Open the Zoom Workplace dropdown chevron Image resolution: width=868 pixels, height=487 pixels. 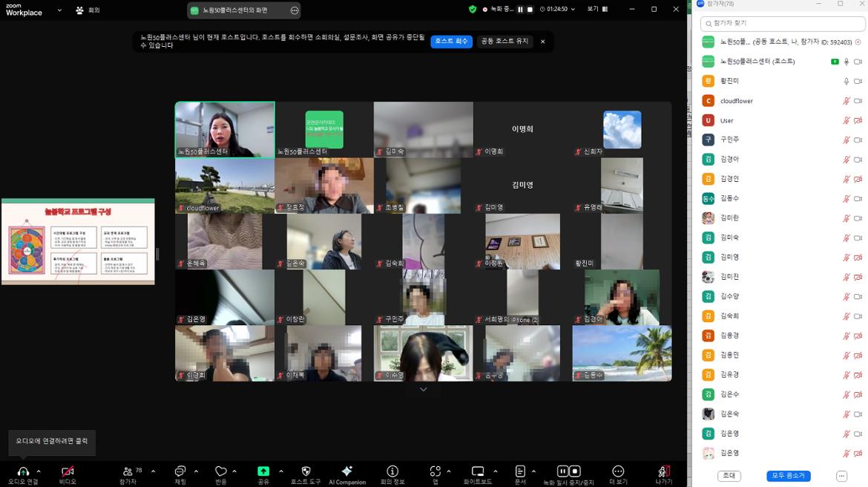click(x=59, y=10)
